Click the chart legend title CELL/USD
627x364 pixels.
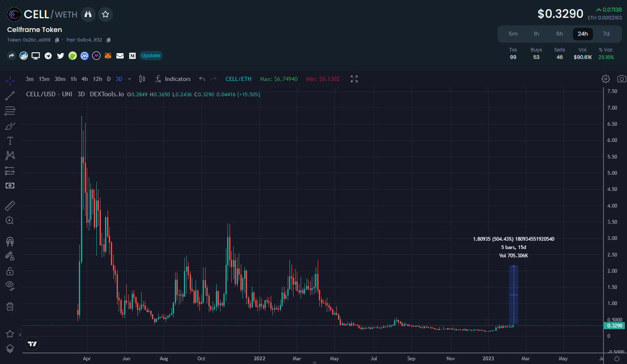click(75, 95)
